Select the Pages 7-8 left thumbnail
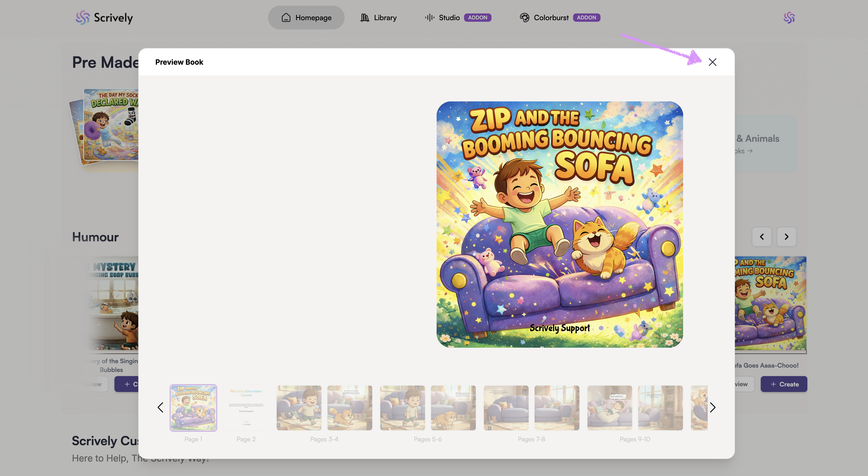The height and width of the screenshot is (476, 868). click(506, 408)
